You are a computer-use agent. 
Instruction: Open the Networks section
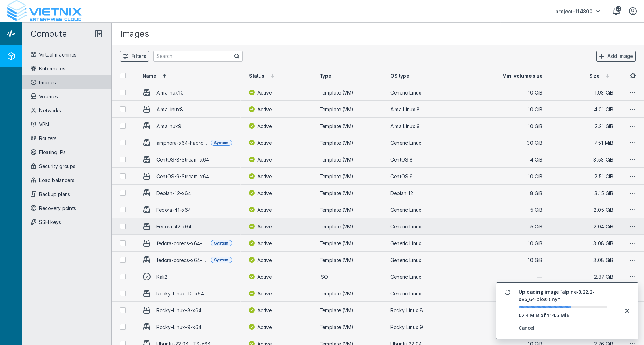tap(50, 111)
